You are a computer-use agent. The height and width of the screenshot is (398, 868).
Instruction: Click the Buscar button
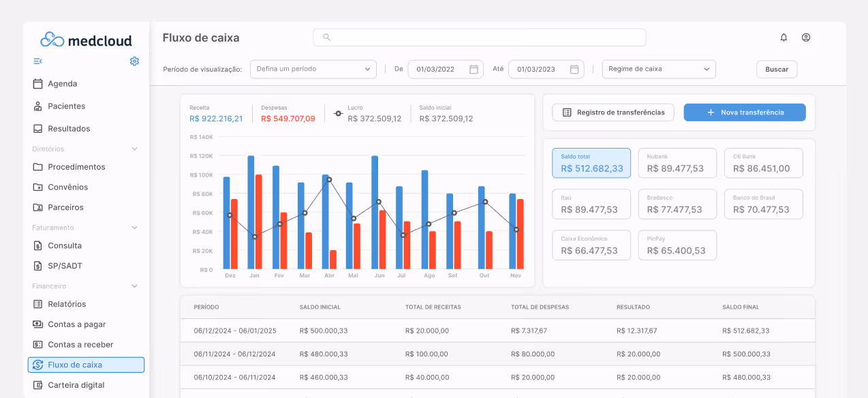776,69
